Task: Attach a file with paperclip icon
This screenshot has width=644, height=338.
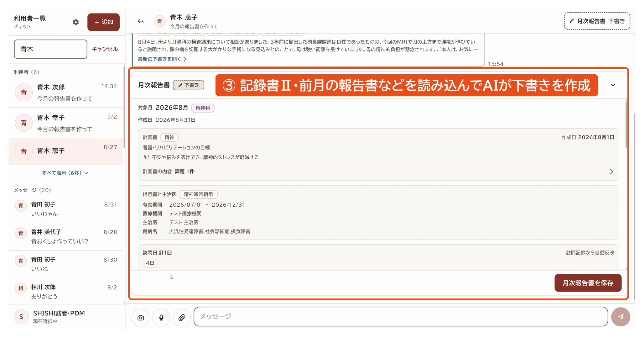Action: tap(182, 318)
